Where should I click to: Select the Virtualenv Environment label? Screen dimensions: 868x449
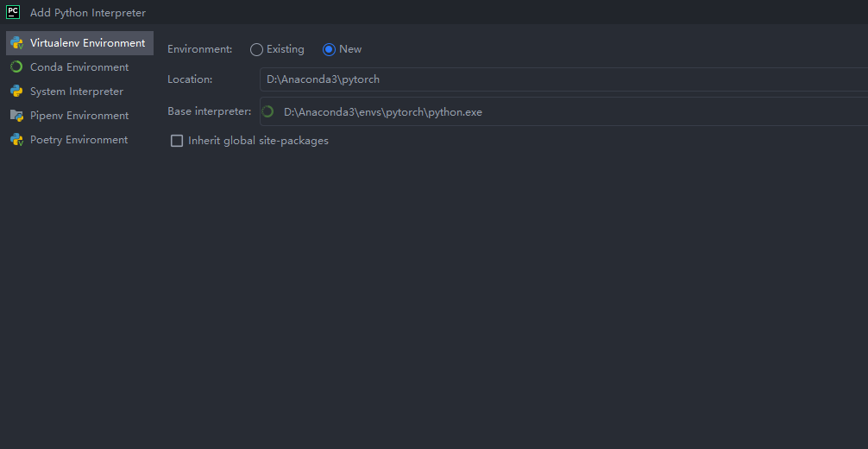click(87, 43)
